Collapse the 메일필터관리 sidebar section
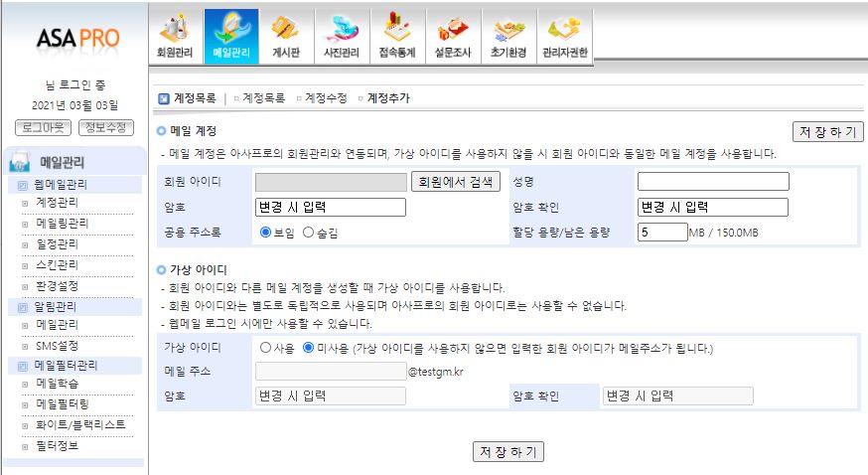Screen dimensions: 868x475 (x=23, y=366)
